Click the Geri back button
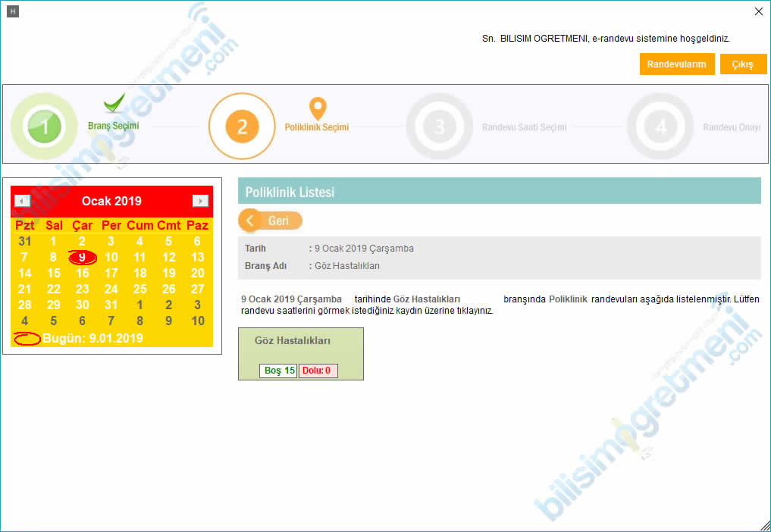 point(271,221)
